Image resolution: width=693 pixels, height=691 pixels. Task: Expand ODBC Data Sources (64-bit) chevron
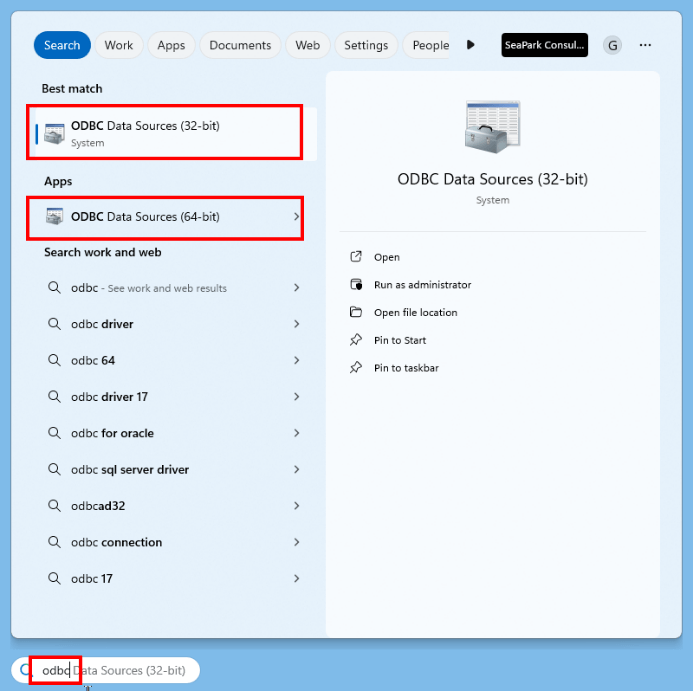tap(297, 217)
